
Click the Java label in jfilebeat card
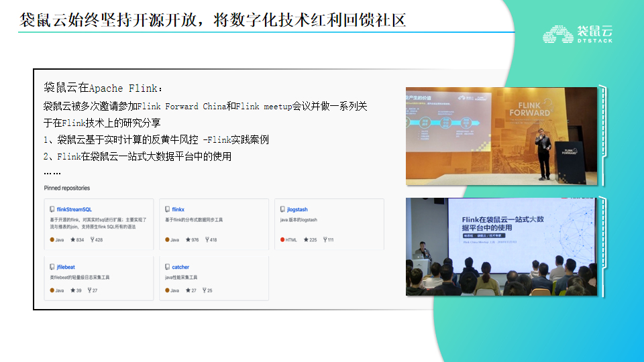click(60, 290)
